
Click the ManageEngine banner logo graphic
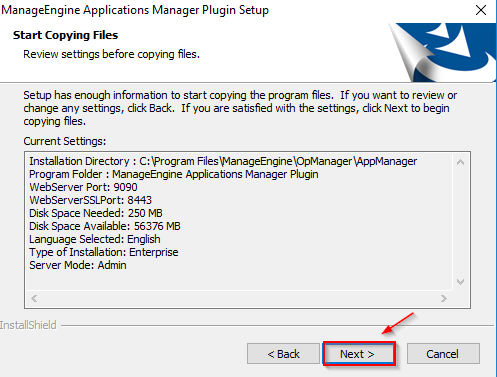point(442,52)
